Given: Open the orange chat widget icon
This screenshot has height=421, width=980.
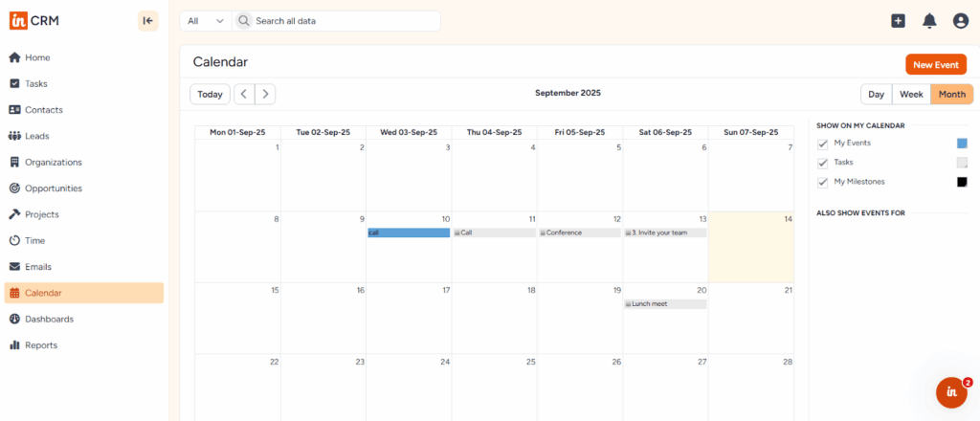Looking at the screenshot, I should [951, 391].
